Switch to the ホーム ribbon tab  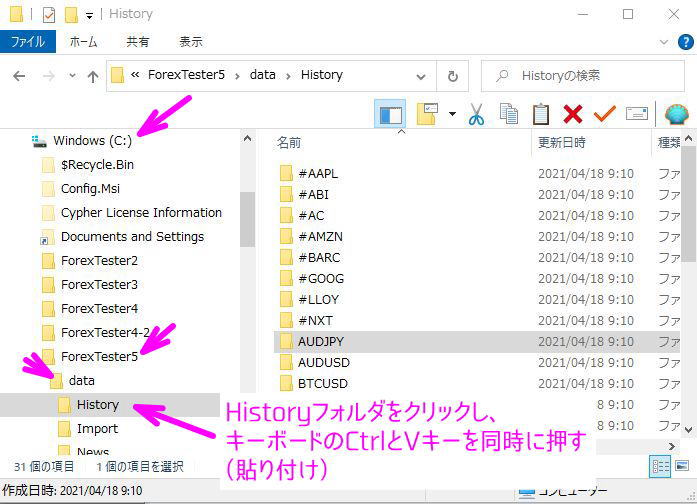pos(83,42)
